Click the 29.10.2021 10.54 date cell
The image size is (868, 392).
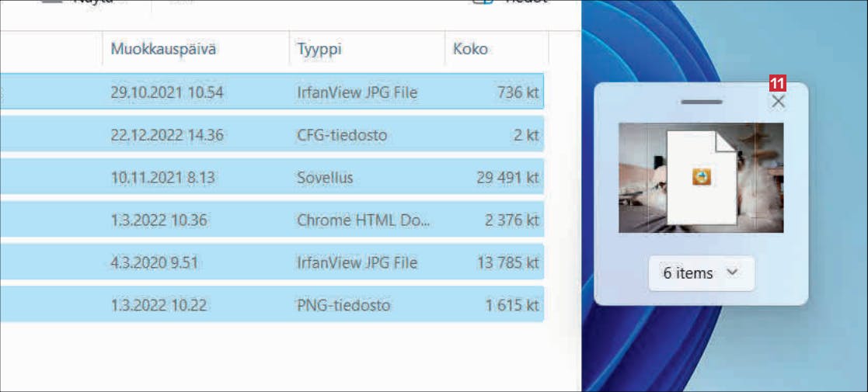tap(166, 92)
